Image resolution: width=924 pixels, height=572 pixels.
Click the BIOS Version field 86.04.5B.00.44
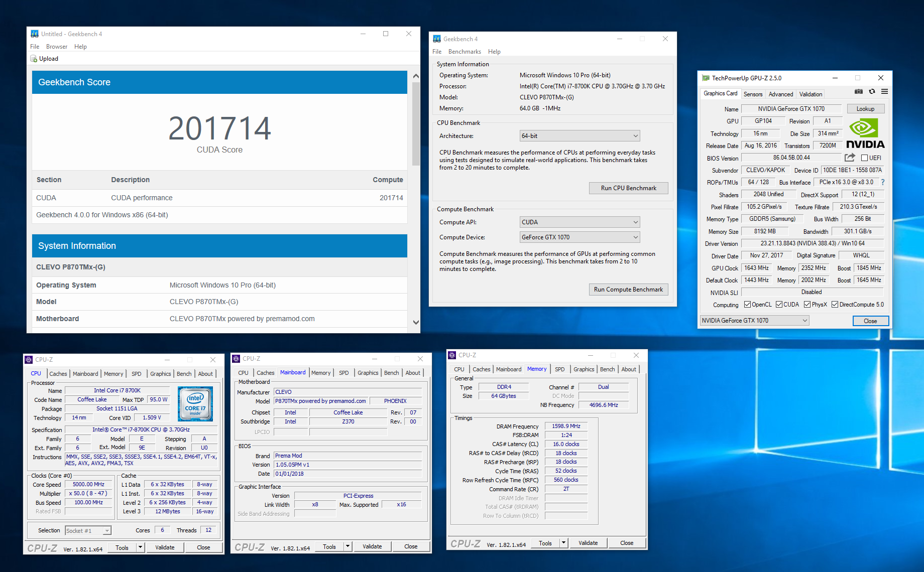click(x=791, y=158)
